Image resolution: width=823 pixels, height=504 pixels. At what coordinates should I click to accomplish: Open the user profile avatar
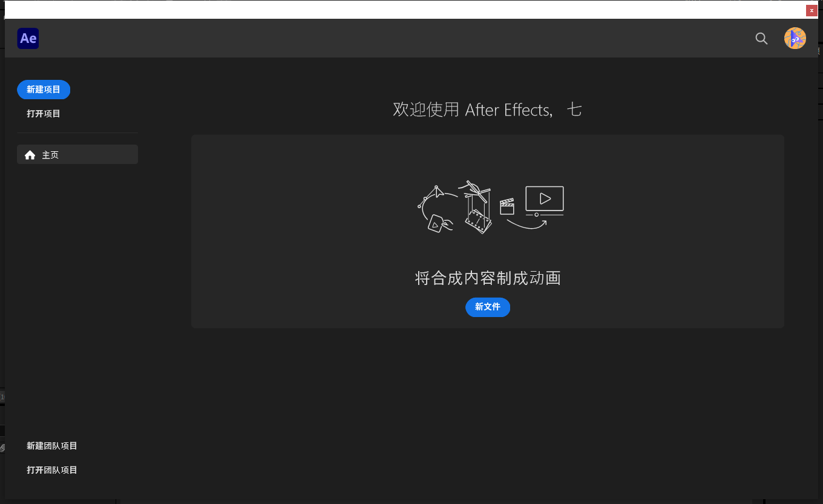click(795, 38)
